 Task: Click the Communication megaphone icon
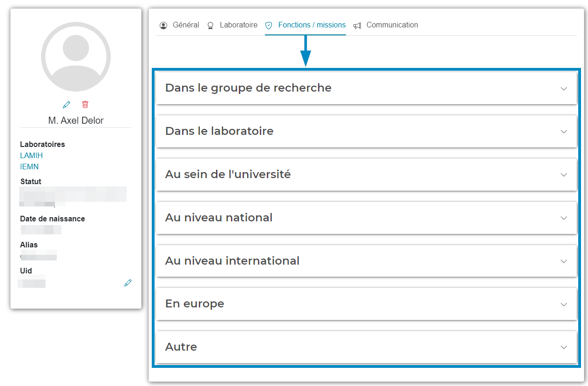point(357,26)
